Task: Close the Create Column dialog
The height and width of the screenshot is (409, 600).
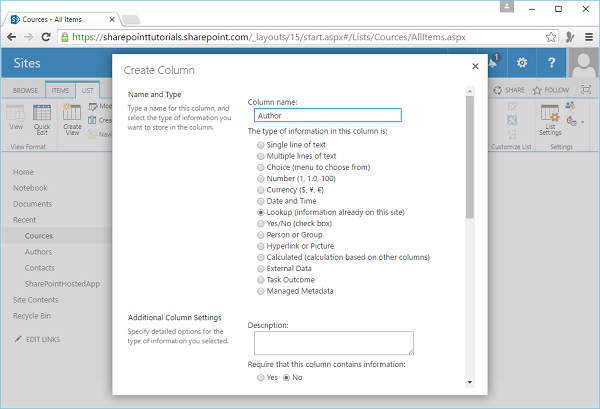Action: tap(474, 67)
